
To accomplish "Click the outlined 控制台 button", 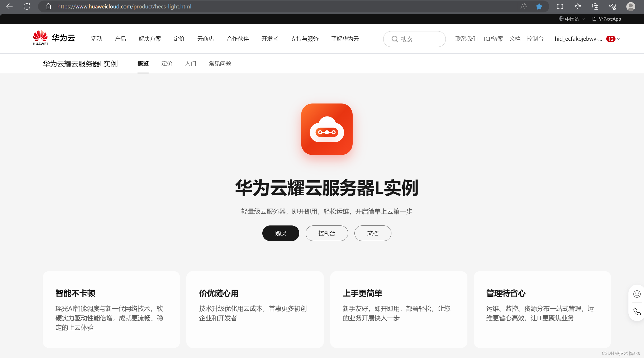I will (327, 233).
